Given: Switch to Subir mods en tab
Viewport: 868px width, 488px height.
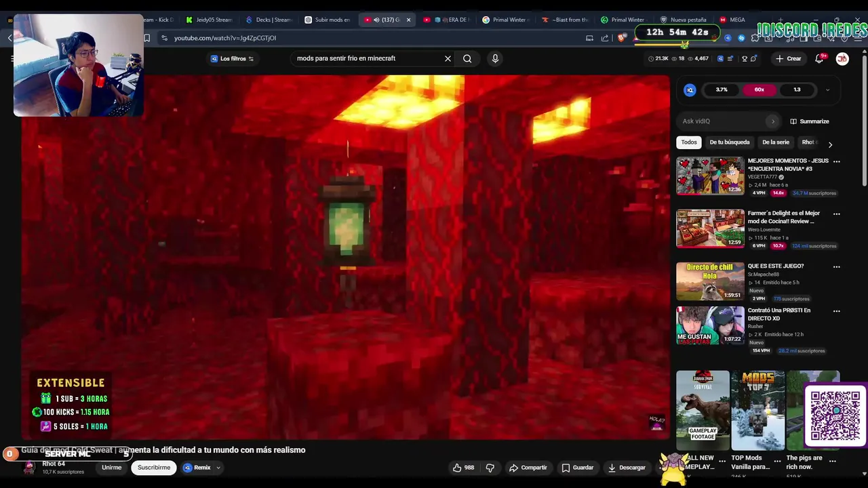Looking at the screenshot, I should 328,20.
